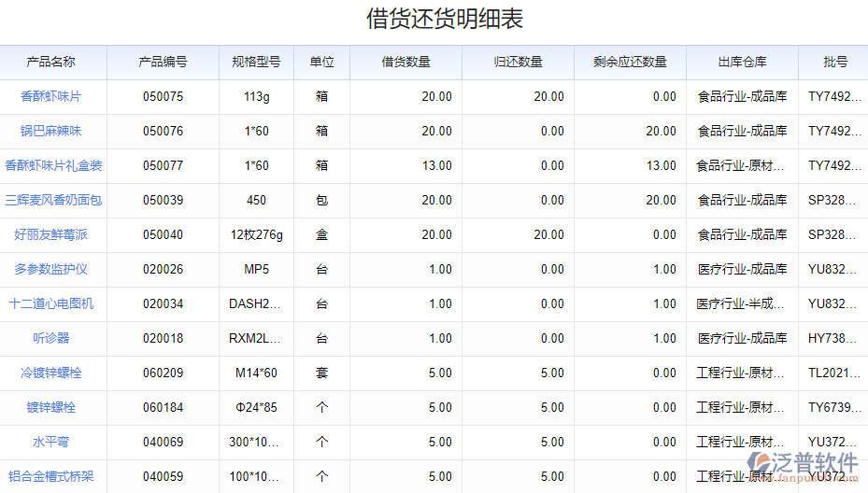Click the 包 unit cell
This screenshot has height=493, width=868.
pyautogui.click(x=321, y=201)
